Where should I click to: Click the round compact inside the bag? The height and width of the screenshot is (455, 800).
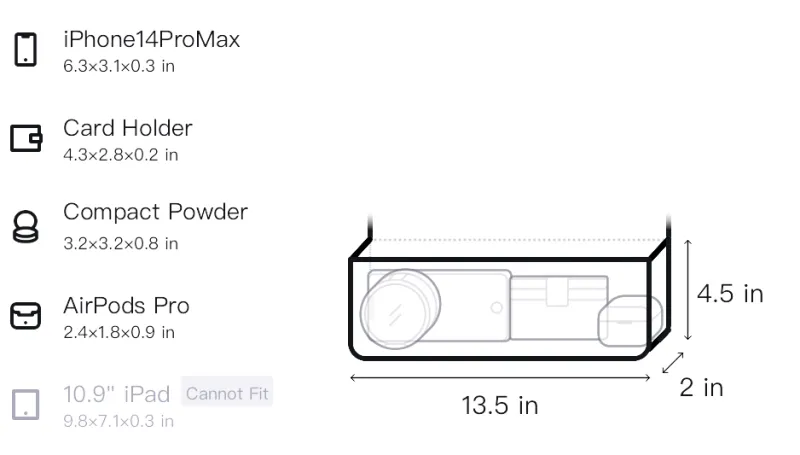[401, 309]
